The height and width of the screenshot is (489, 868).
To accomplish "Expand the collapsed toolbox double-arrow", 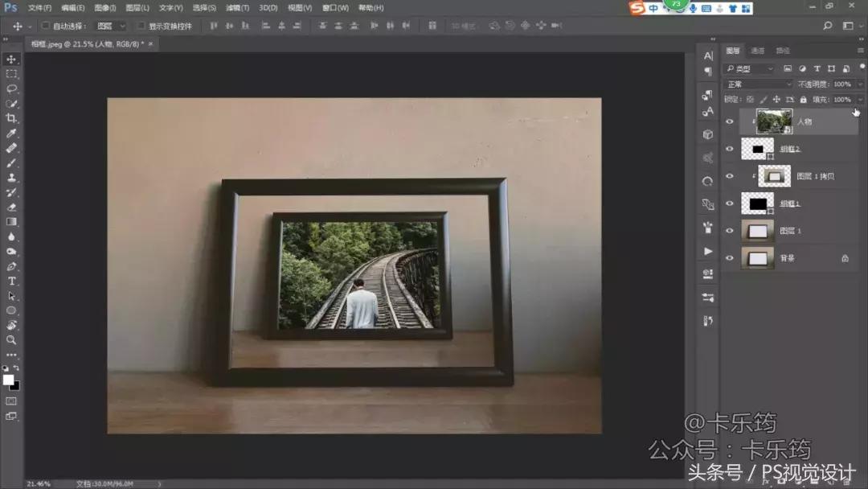I will 6,39.
